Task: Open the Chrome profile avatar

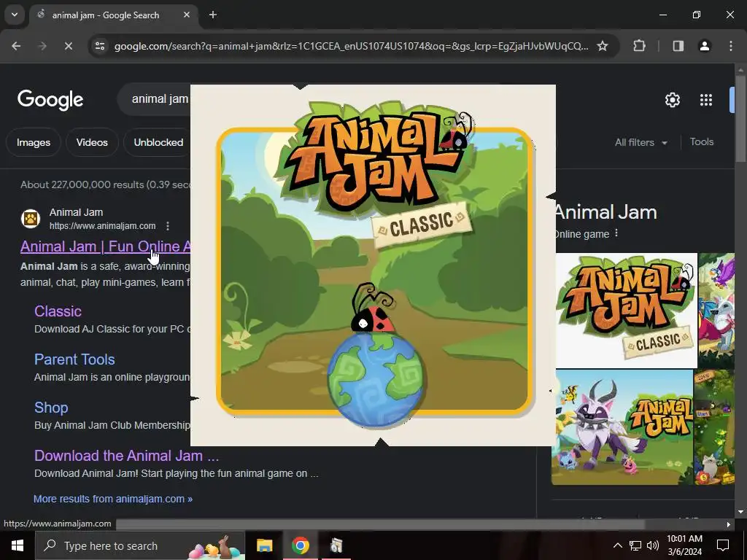Action: pyautogui.click(x=704, y=46)
